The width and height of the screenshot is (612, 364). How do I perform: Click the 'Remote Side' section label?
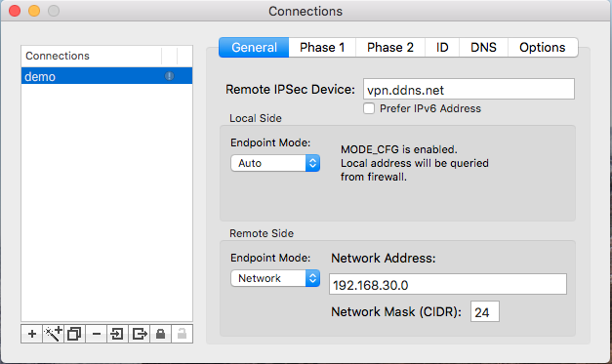(x=262, y=233)
